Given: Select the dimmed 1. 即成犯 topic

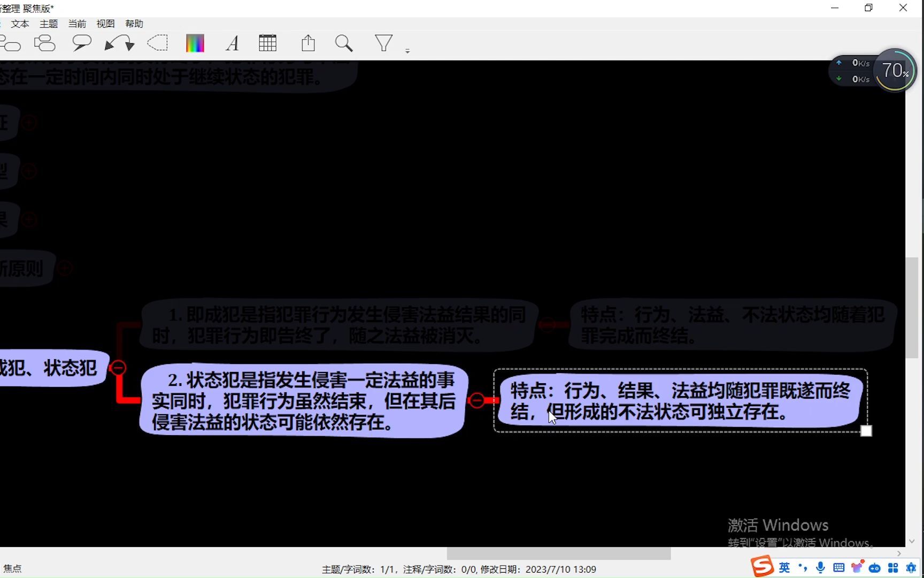Looking at the screenshot, I should (339, 325).
